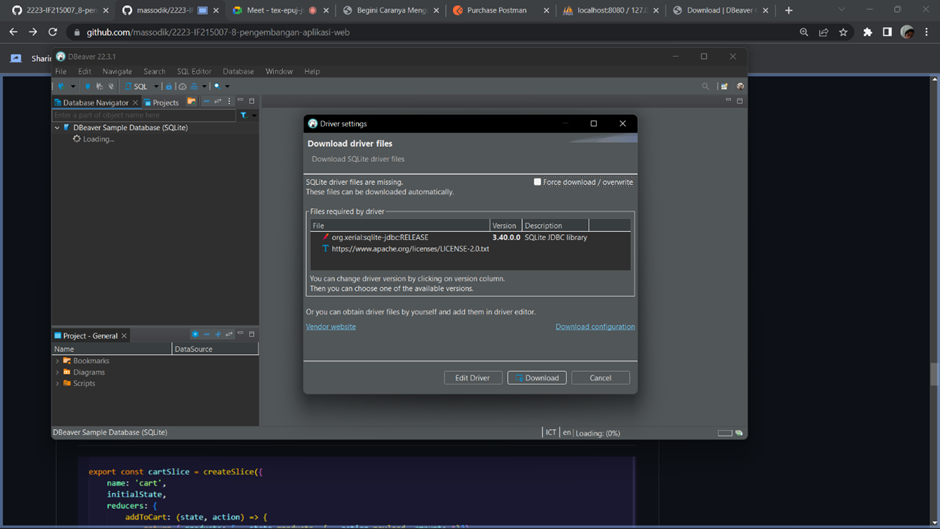This screenshot has height=529, width=940.
Task: Click the blue plus icon in Project panel
Action: (x=218, y=334)
